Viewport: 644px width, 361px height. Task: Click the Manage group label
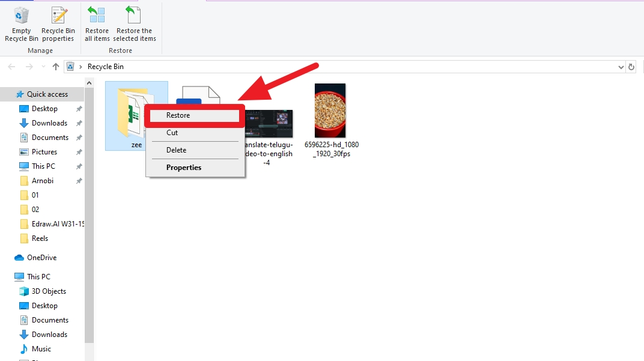pyautogui.click(x=40, y=50)
